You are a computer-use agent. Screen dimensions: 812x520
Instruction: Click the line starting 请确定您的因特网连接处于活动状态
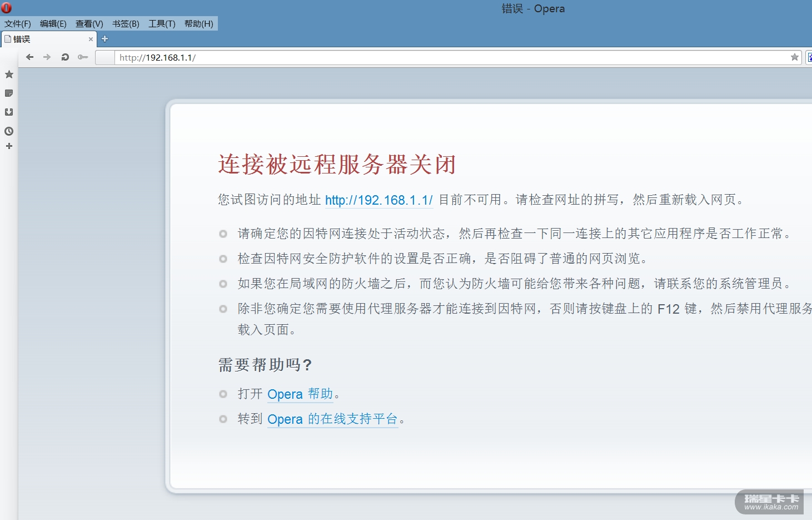click(515, 234)
